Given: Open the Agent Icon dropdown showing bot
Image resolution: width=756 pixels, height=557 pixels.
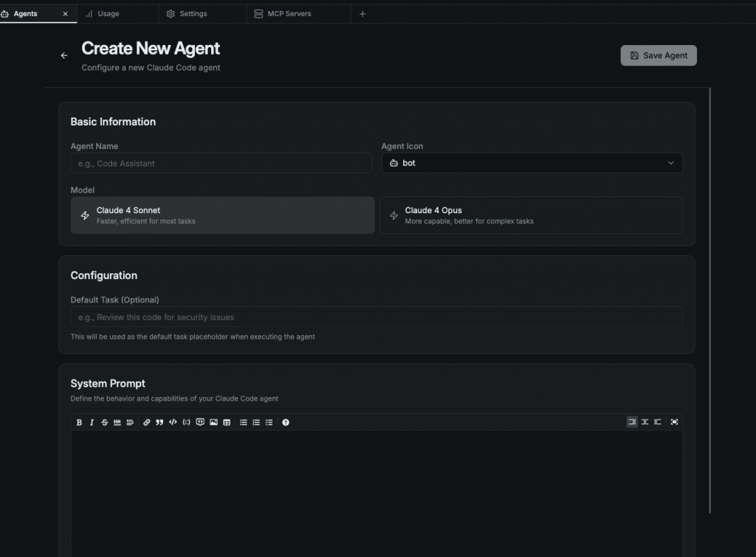Looking at the screenshot, I should [x=532, y=163].
